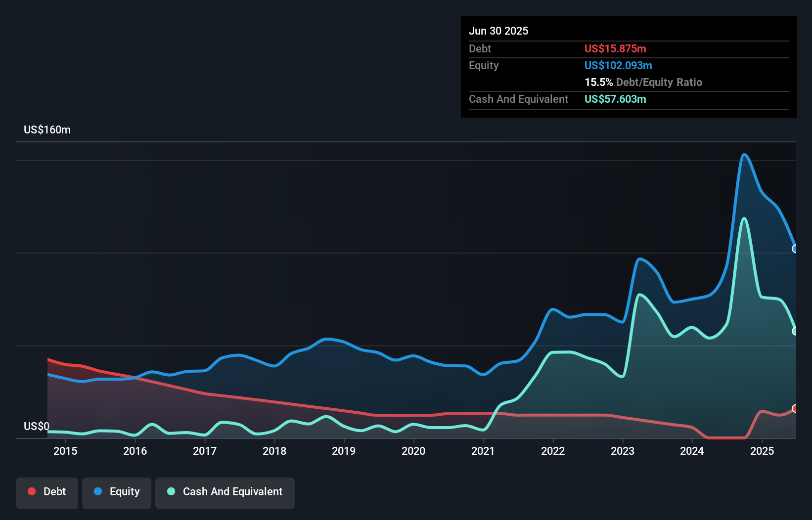This screenshot has width=812, height=520.
Task: Select the 2021 year label on the axis
Action: [484, 451]
